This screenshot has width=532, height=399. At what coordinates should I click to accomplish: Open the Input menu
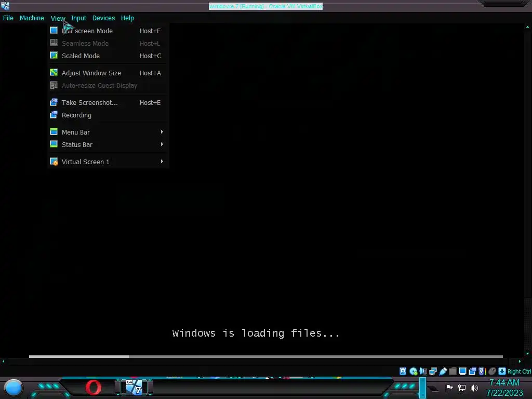(78, 18)
